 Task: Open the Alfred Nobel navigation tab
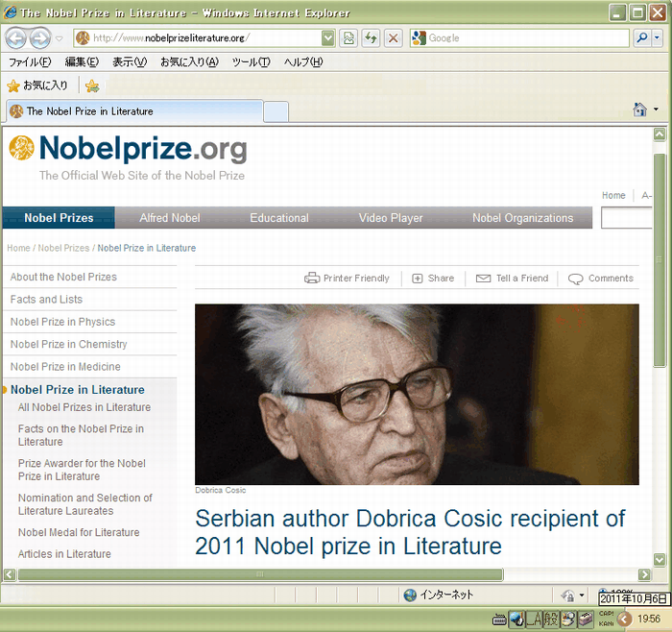[170, 218]
